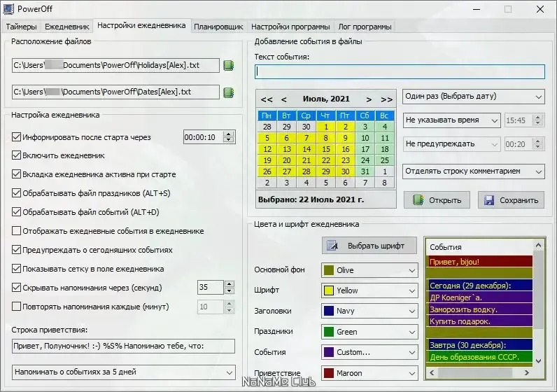Disable Обрабатывать файл событий (ALT+D)

click(x=16, y=212)
